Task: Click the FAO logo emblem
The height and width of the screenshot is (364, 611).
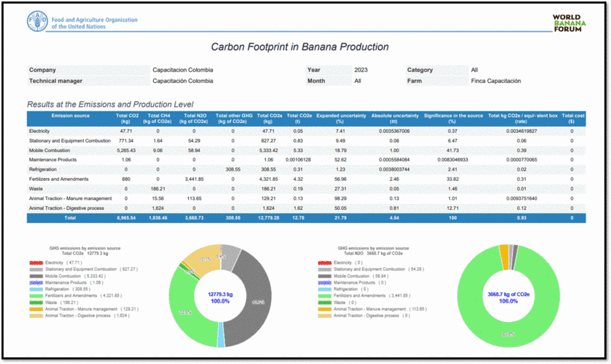Action: click(x=37, y=22)
